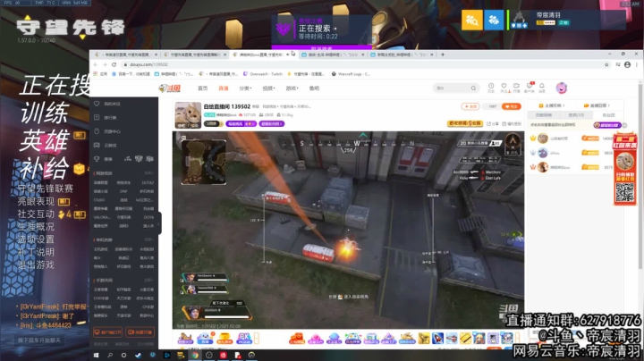Open Windows taskbar search icon
Viewport: 644px width, 361px height.
point(110,356)
